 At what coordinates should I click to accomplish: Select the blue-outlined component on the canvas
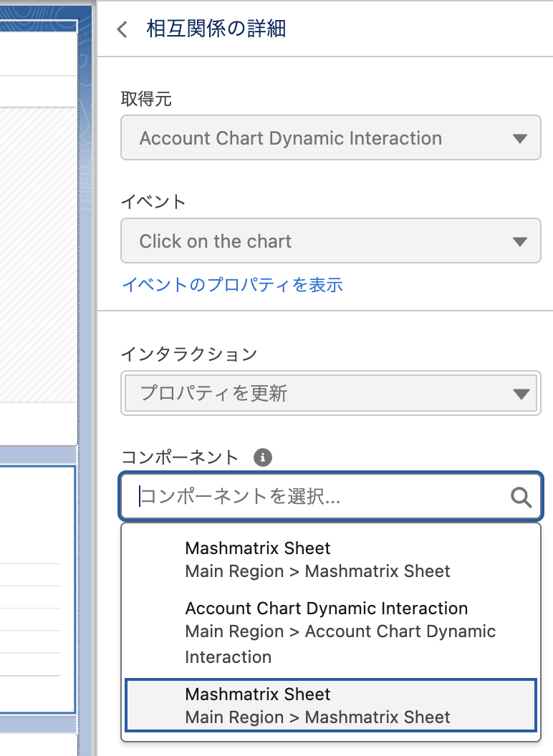coord(37,587)
